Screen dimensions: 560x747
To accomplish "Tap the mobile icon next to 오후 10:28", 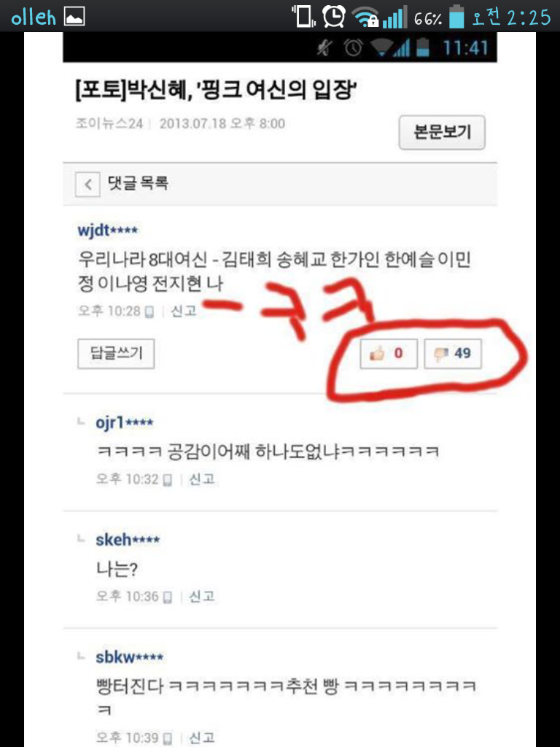I will click(x=149, y=312).
